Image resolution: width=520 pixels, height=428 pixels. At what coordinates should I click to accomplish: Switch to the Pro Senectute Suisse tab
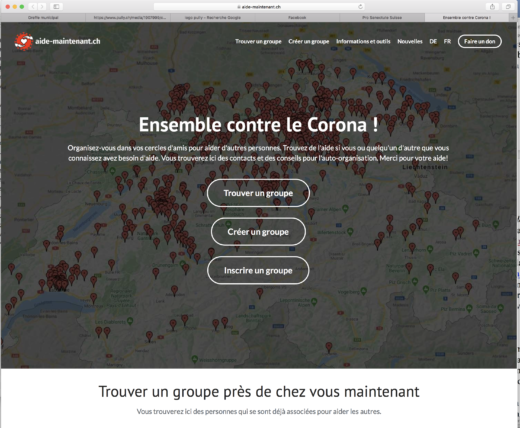click(382, 18)
